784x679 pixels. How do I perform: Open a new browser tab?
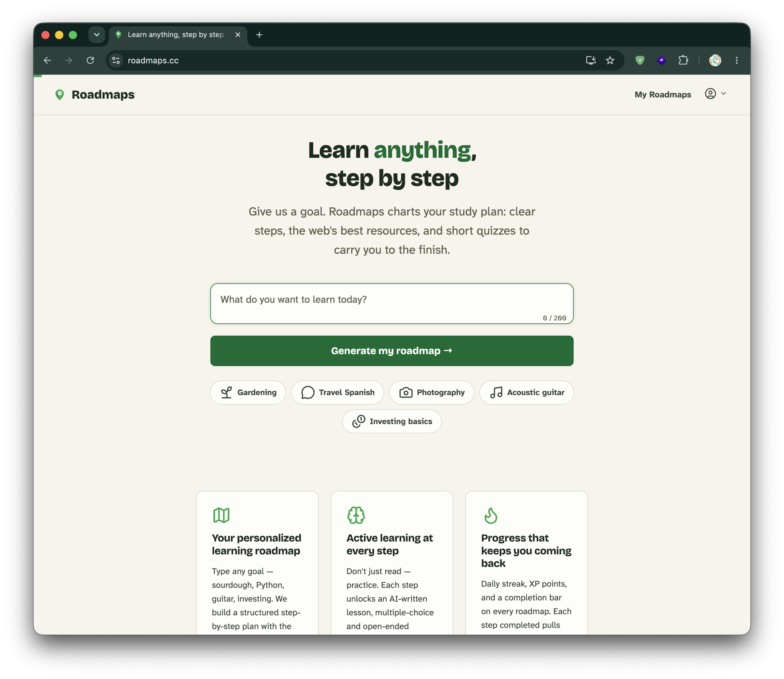[259, 35]
